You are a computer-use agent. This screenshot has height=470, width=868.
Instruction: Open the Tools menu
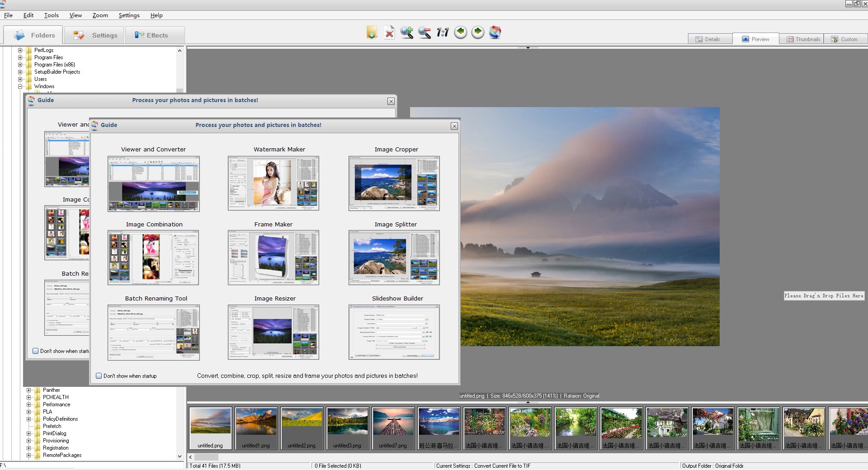click(51, 15)
